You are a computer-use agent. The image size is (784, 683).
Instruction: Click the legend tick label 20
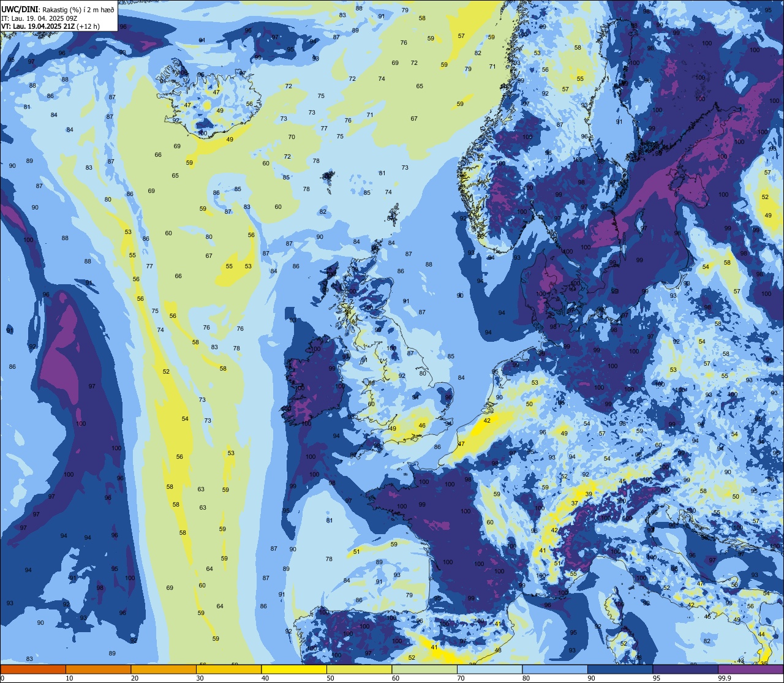click(135, 678)
